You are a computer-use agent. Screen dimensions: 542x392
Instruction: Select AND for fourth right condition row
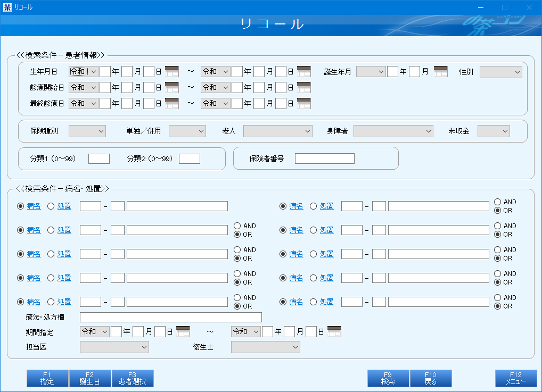point(497,273)
